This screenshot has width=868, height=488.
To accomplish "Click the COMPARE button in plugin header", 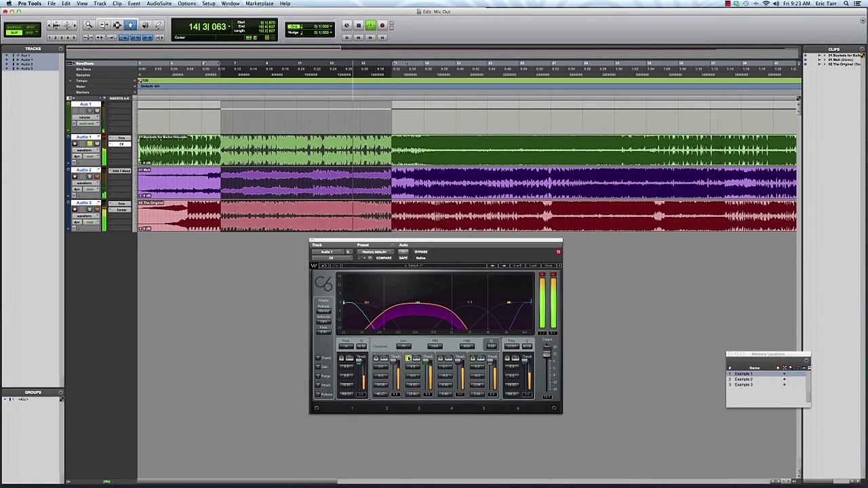I will tap(384, 258).
